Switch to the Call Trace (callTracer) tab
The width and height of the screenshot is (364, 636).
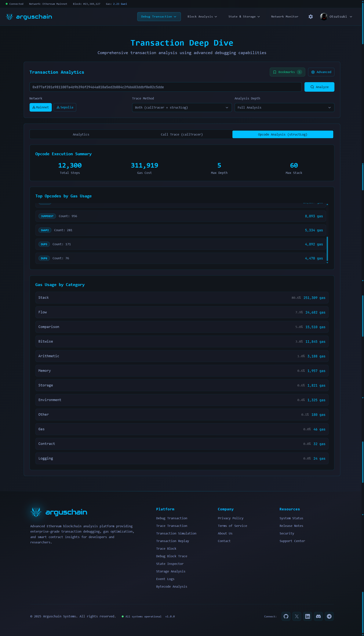click(x=182, y=134)
